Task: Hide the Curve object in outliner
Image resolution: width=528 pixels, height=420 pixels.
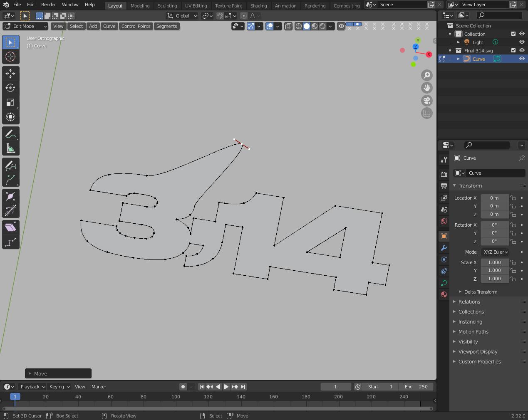Action: coord(522,59)
